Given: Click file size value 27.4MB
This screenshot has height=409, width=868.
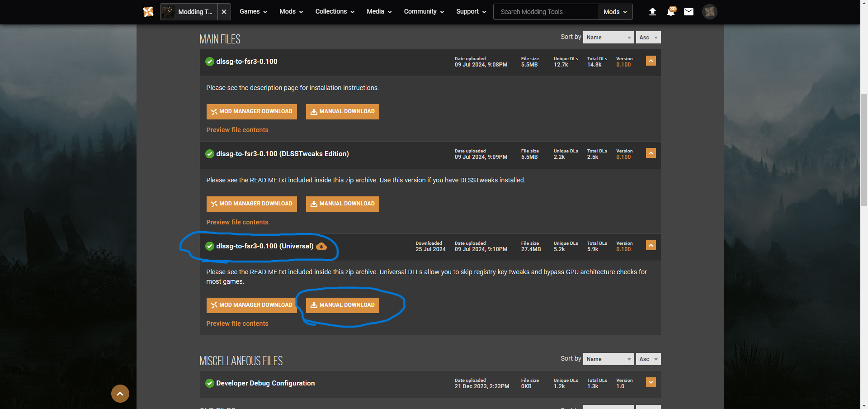Looking at the screenshot, I should point(531,249).
